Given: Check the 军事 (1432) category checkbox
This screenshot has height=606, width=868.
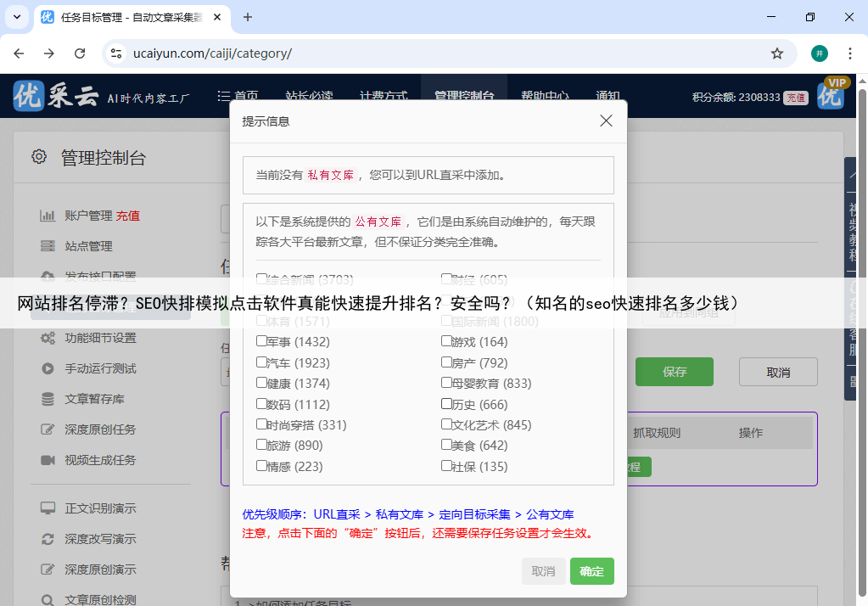Looking at the screenshot, I should (x=261, y=341).
